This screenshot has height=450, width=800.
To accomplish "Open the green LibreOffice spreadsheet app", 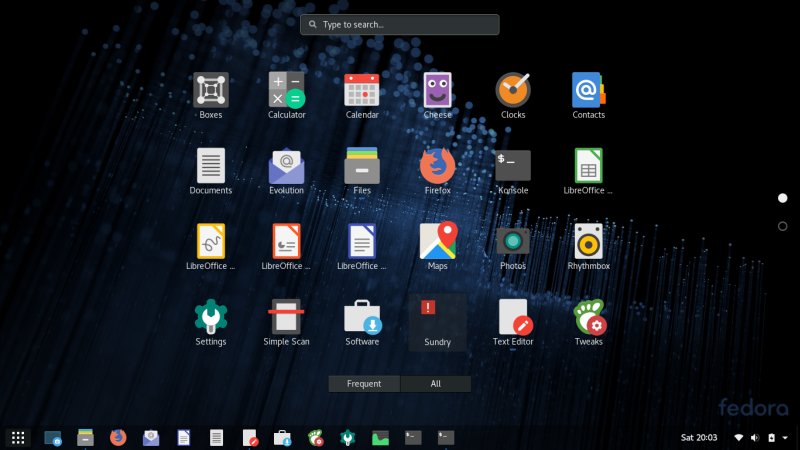I will (588, 171).
